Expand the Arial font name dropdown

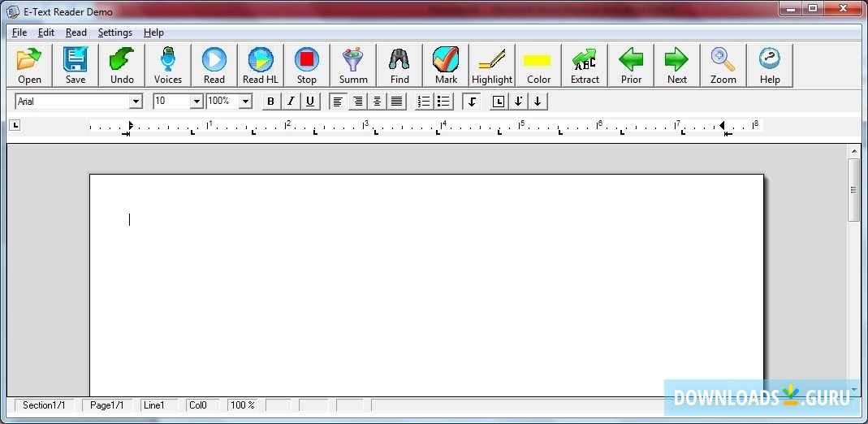tap(136, 102)
